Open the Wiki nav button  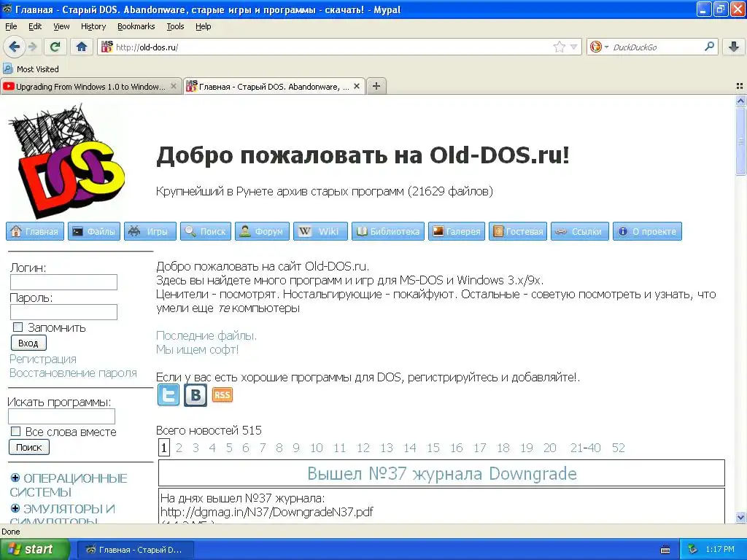pyautogui.click(x=321, y=231)
